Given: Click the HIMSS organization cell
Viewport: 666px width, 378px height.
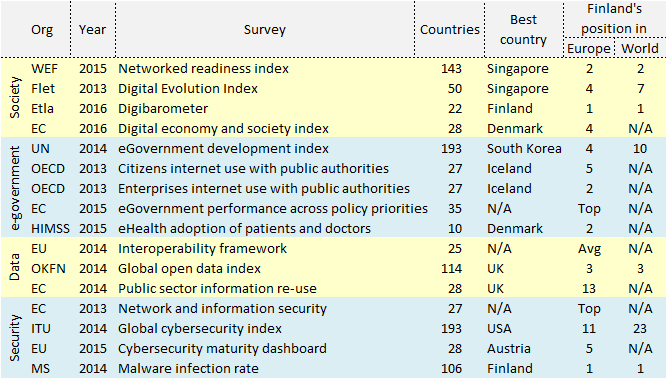Looking at the screenshot, I should tap(50, 229).
